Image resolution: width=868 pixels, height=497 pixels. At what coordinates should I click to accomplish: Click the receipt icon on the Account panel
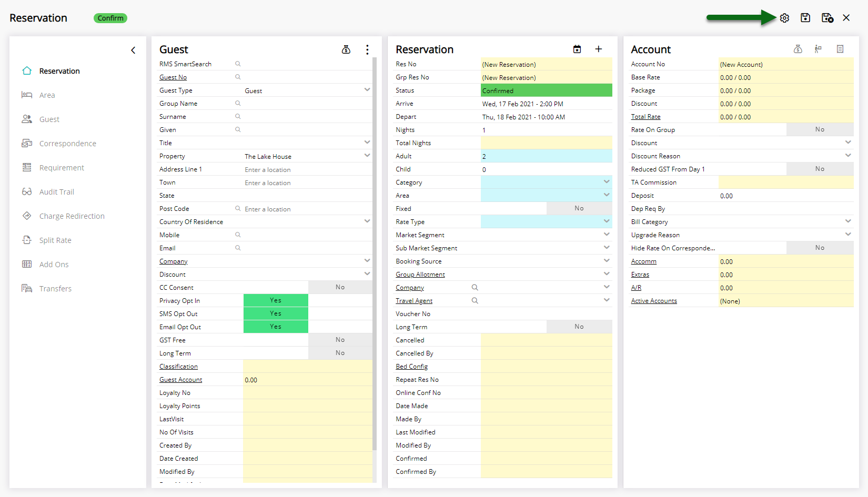point(840,49)
